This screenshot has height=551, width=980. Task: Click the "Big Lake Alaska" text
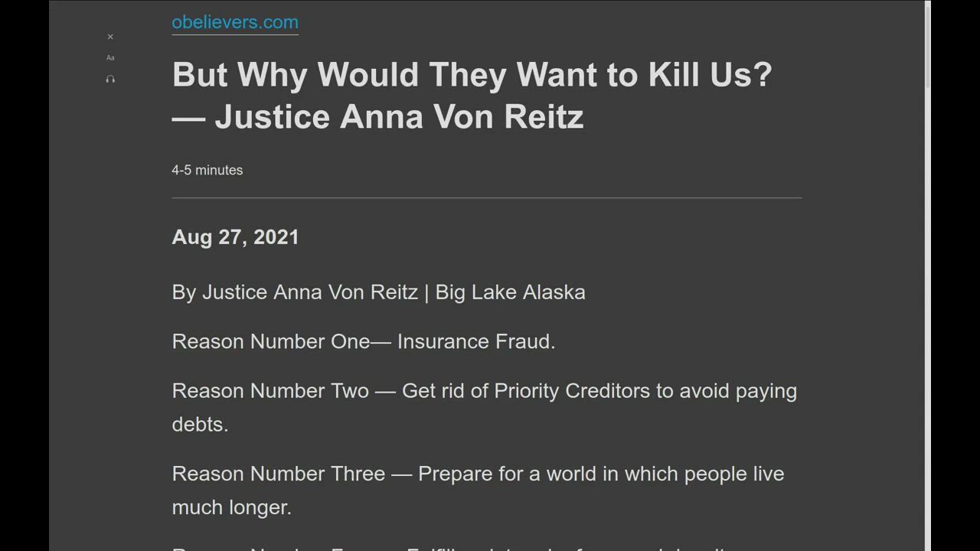point(510,292)
